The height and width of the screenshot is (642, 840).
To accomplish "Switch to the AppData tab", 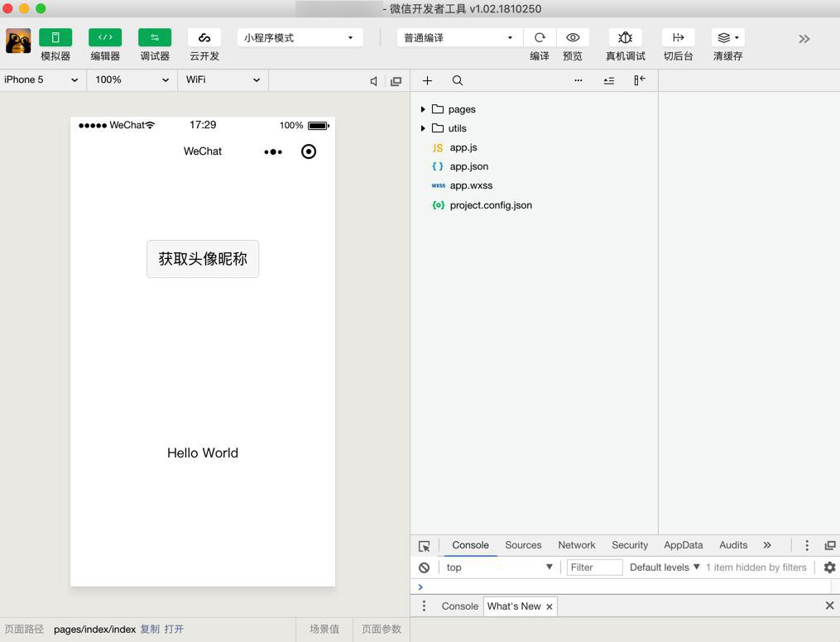I will click(x=683, y=545).
